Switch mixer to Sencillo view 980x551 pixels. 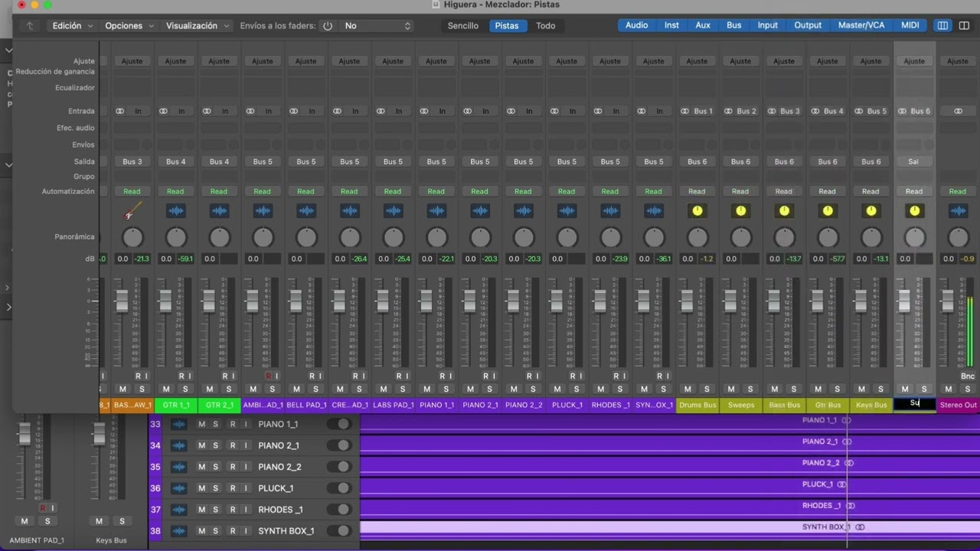coord(463,25)
